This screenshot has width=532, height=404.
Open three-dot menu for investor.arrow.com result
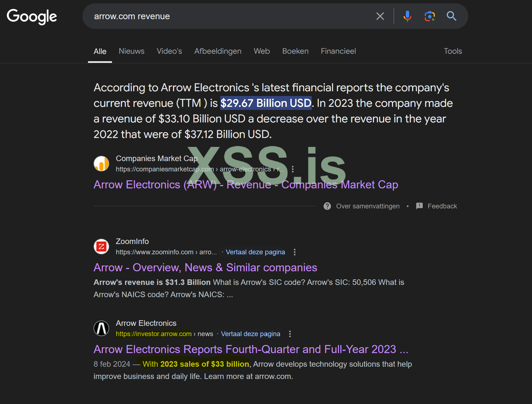tap(290, 334)
